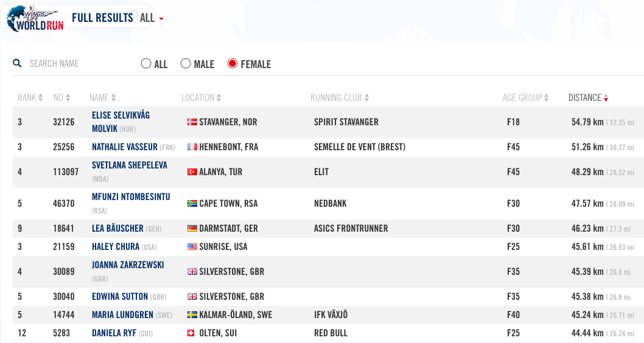Image resolution: width=644 pixels, height=343 pixels.
Task: Open Daniela Ryf's result profile
Action: click(114, 333)
